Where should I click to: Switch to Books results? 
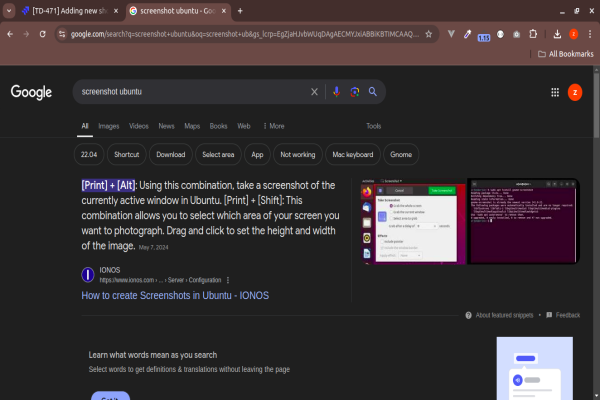tap(218, 126)
